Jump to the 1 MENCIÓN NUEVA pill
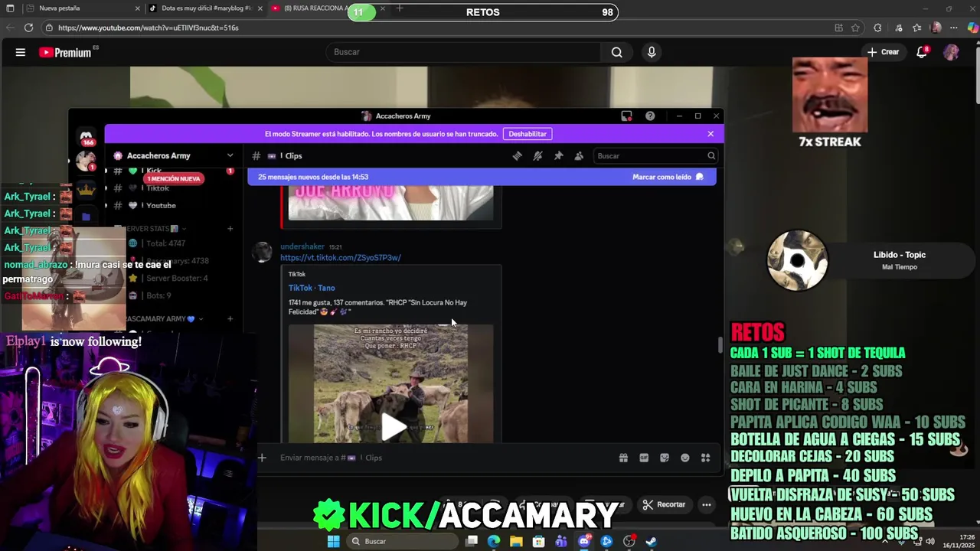This screenshot has width=980, height=551. click(x=173, y=178)
